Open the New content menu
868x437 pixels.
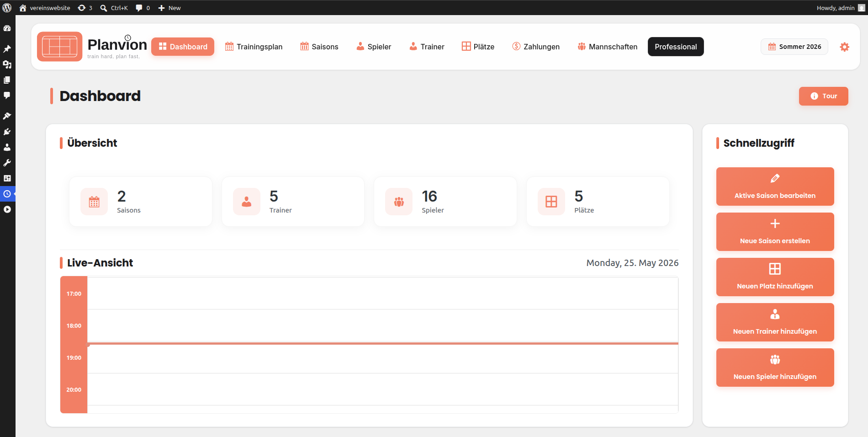(169, 8)
